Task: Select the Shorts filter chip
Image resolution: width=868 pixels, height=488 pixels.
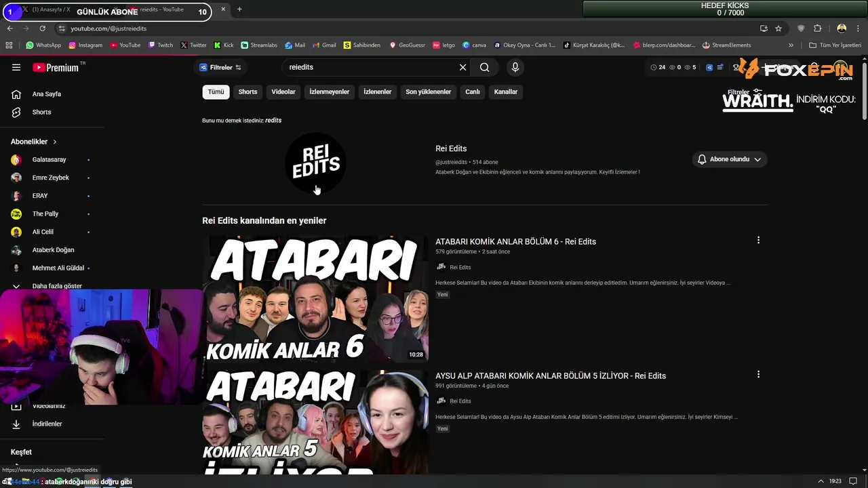Action: coord(248,91)
